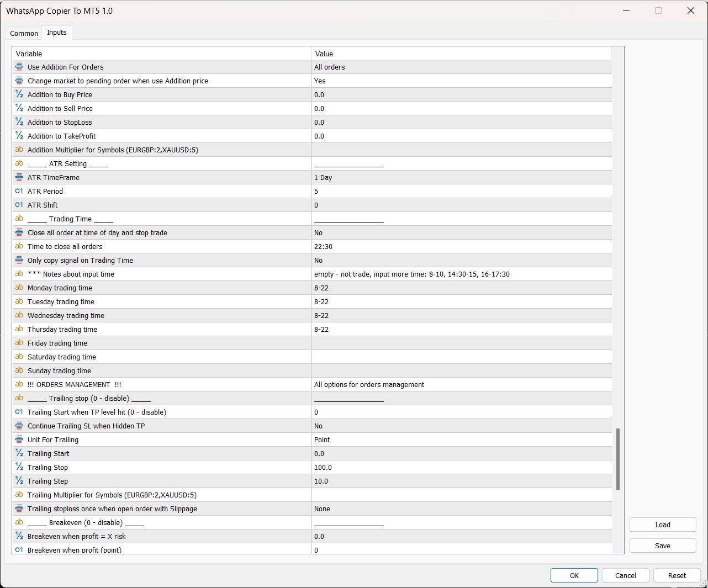Click the enum icon beside ATR TimeFrame
This screenshot has height=588, width=708.
coord(19,177)
